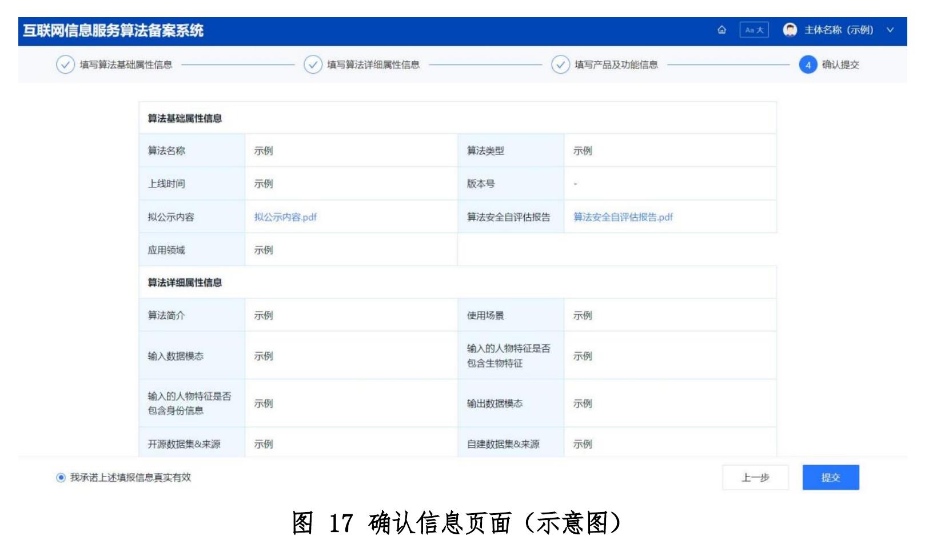Click the step 1 checkmark circle icon

point(65,65)
